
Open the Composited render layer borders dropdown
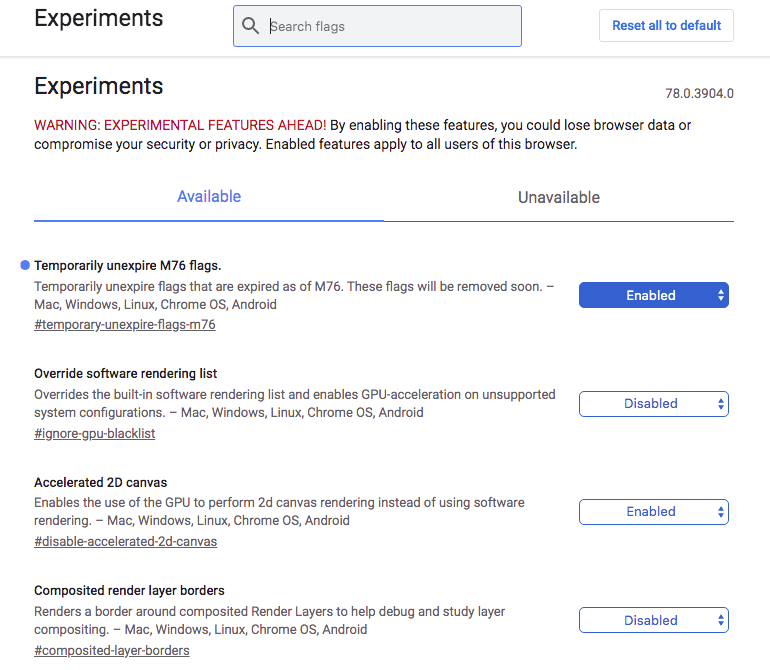(x=654, y=620)
